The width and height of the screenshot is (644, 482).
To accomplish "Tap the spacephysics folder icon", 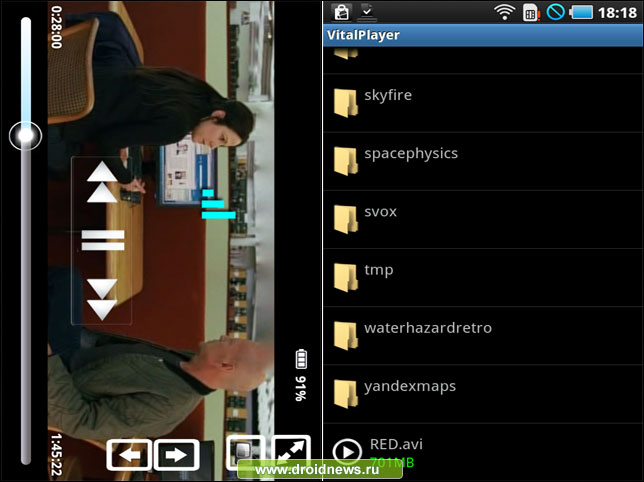I will point(345,161).
